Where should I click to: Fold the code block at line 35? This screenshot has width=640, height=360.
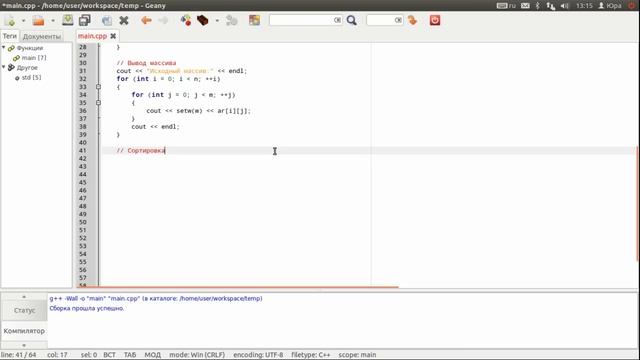click(98, 102)
